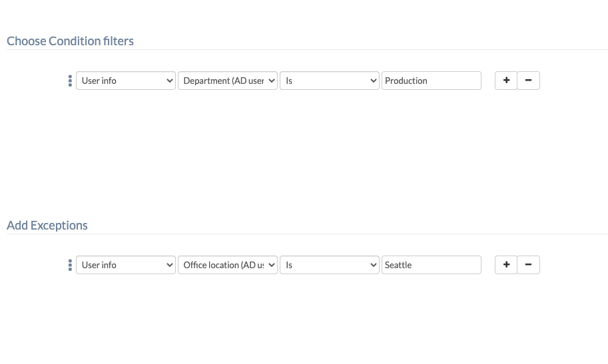Open the User info dropdown under Add Exceptions
The height and width of the screenshot is (364, 608).
[x=126, y=265]
